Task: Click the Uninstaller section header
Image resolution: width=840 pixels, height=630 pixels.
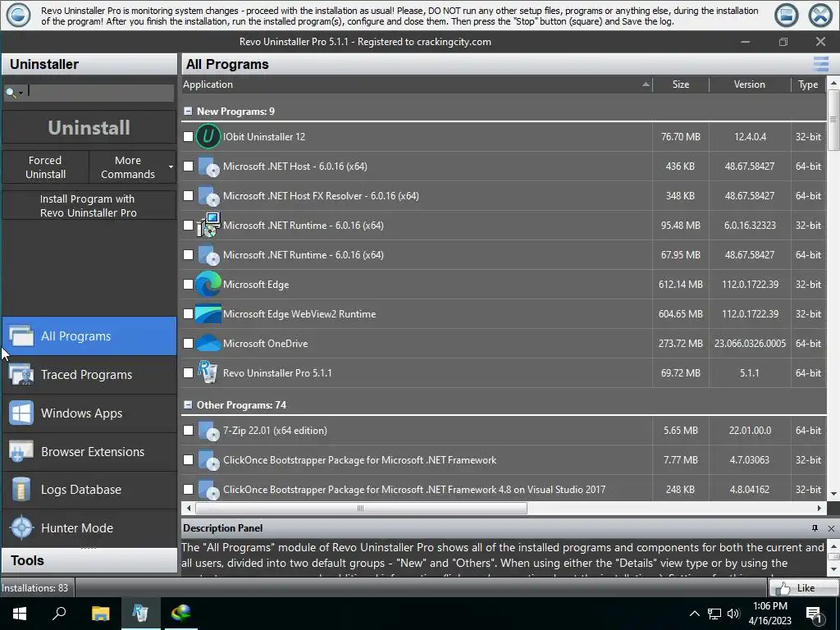Action: [89, 64]
